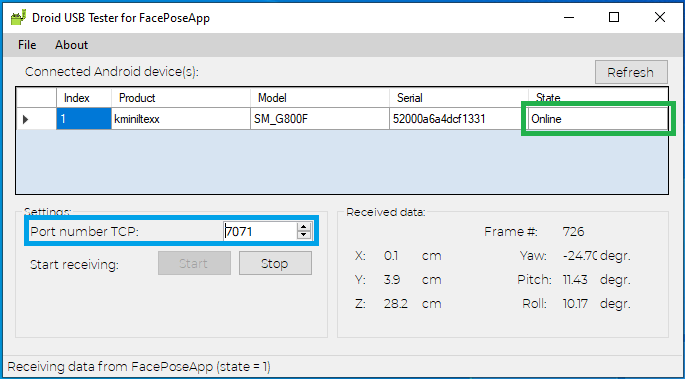The height and width of the screenshot is (379, 685).
Task: Click the Model column header
Action: [320, 98]
